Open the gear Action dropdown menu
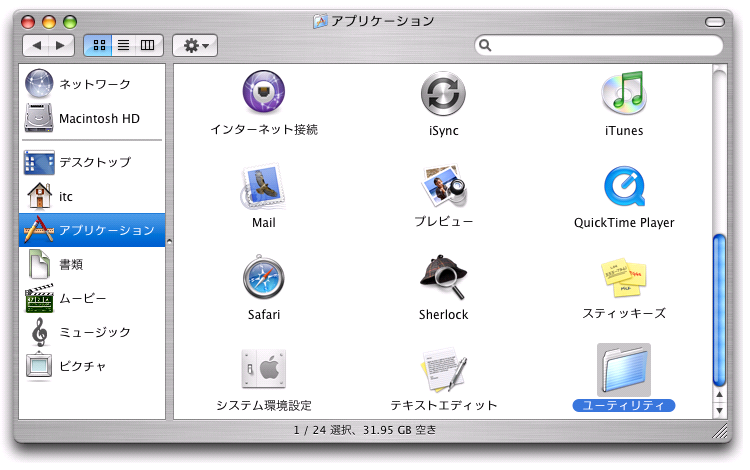 (x=194, y=45)
